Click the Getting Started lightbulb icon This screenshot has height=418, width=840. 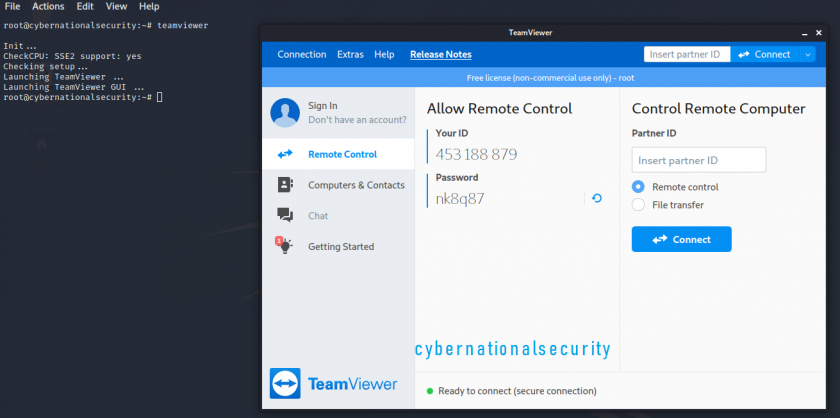pos(283,245)
